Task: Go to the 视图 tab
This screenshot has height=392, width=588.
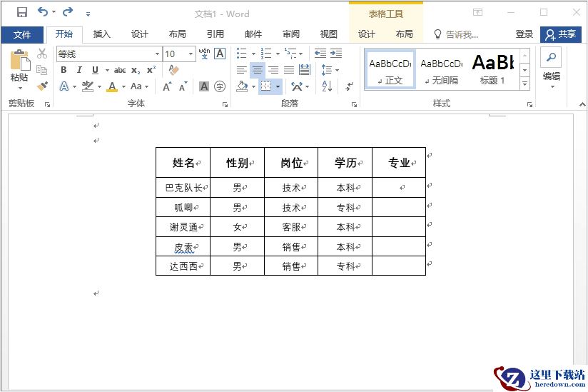Action: pos(328,34)
